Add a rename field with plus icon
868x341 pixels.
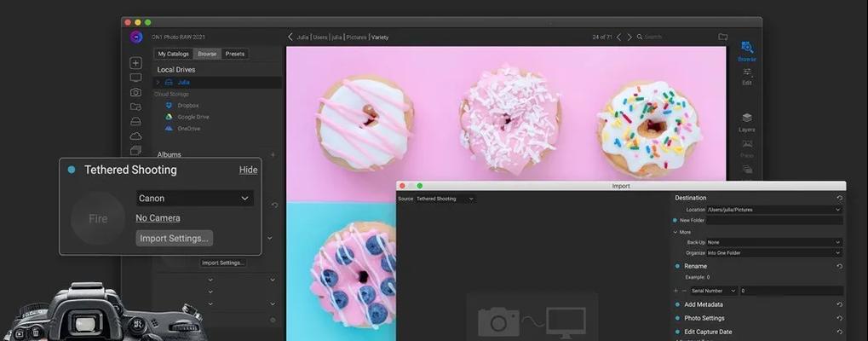675,291
